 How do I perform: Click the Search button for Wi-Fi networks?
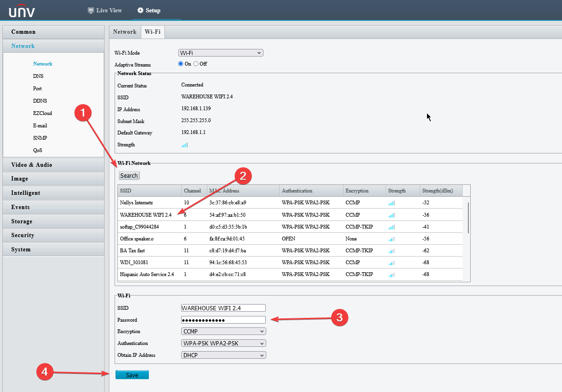click(x=129, y=176)
